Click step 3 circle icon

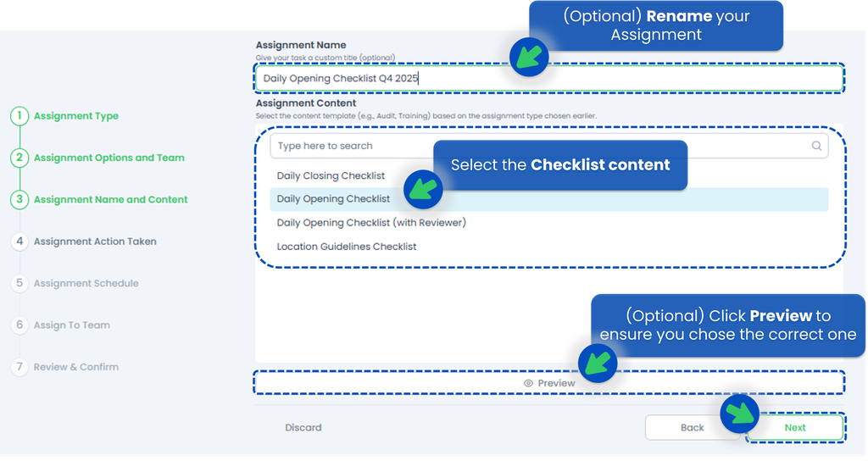pos(19,200)
